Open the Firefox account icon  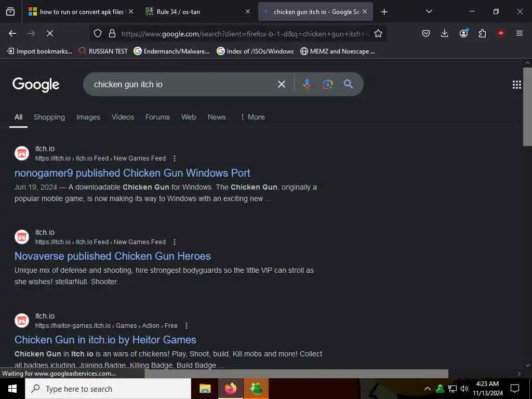463,33
